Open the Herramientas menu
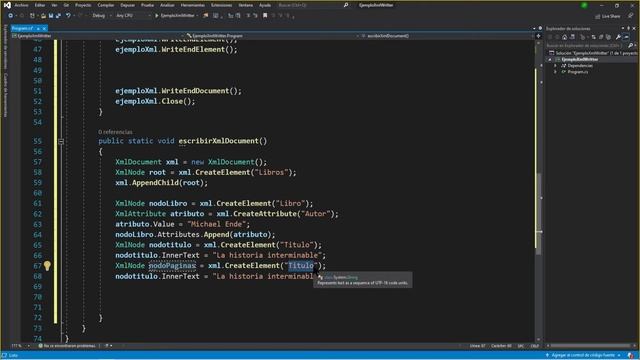Screen dimensions: 640x360 click(x=193, y=5)
